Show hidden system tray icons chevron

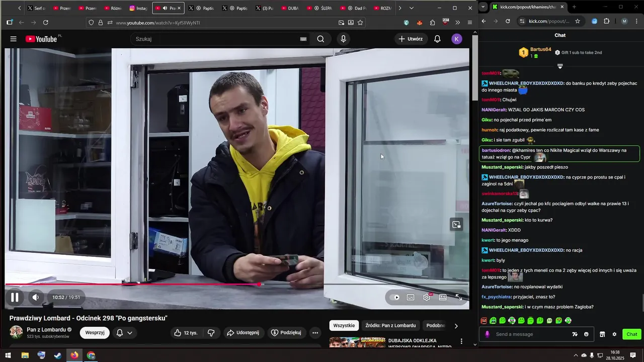(576, 355)
